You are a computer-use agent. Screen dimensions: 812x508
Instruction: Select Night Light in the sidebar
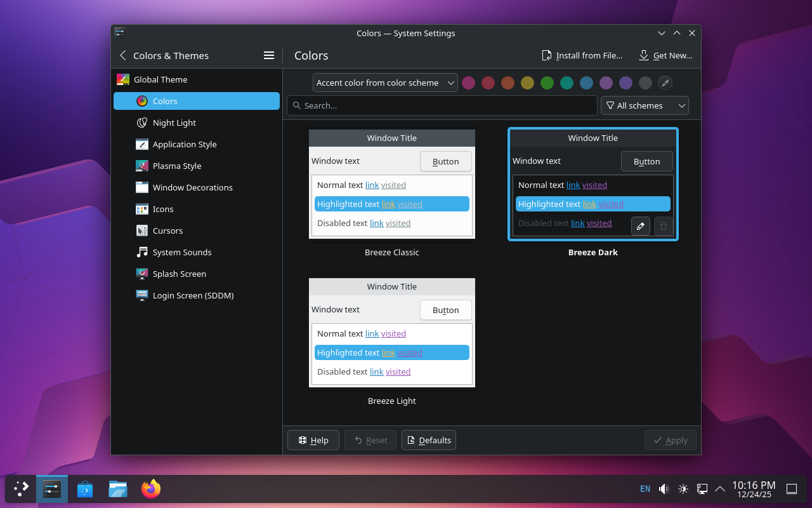tap(174, 123)
